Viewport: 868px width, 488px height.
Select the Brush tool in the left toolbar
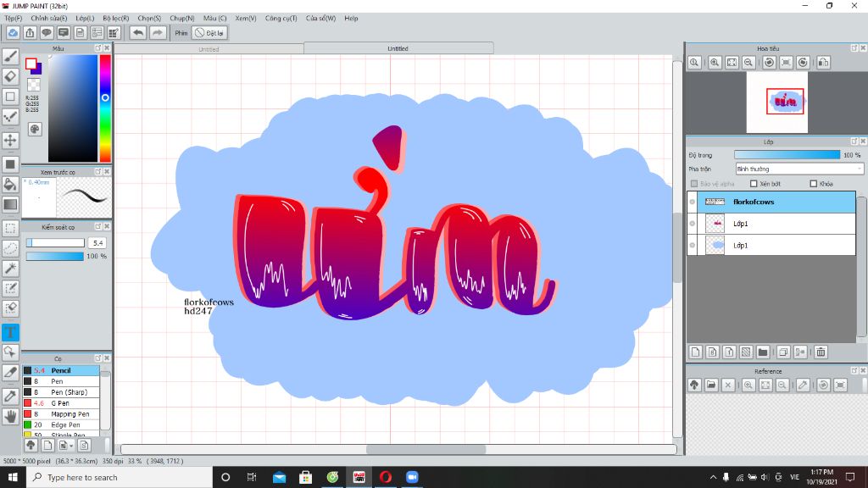(x=10, y=57)
